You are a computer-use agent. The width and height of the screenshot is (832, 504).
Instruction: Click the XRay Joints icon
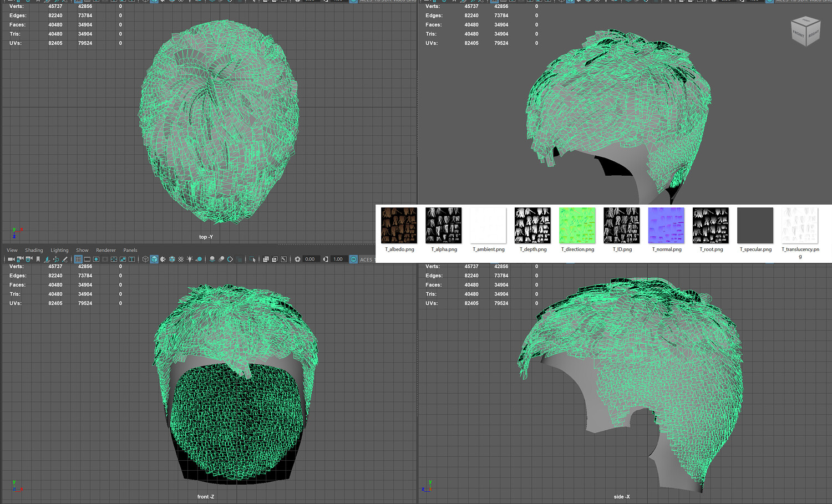283,259
